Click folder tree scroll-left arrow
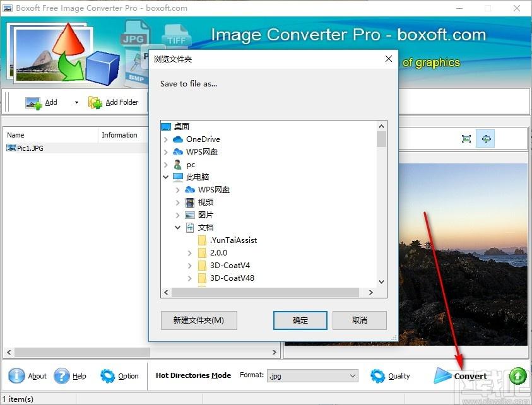 (166, 292)
